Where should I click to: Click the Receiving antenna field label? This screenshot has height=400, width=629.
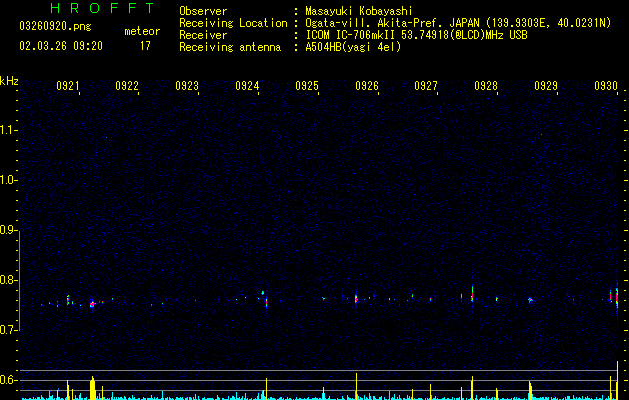[x=230, y=47]
